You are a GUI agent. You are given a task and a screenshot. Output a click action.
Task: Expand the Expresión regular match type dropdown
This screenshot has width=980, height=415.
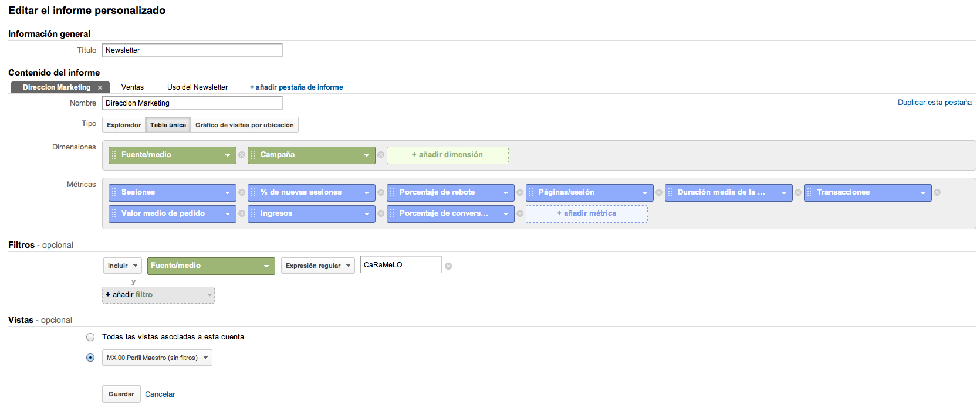(317, 266)
